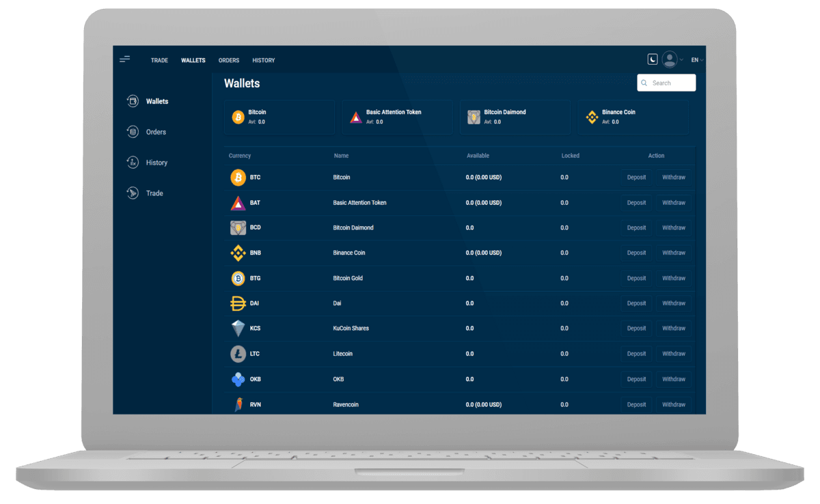Open Trade sidebar label
The height and width of the screenshot is (504, 820).
[154, 193]
